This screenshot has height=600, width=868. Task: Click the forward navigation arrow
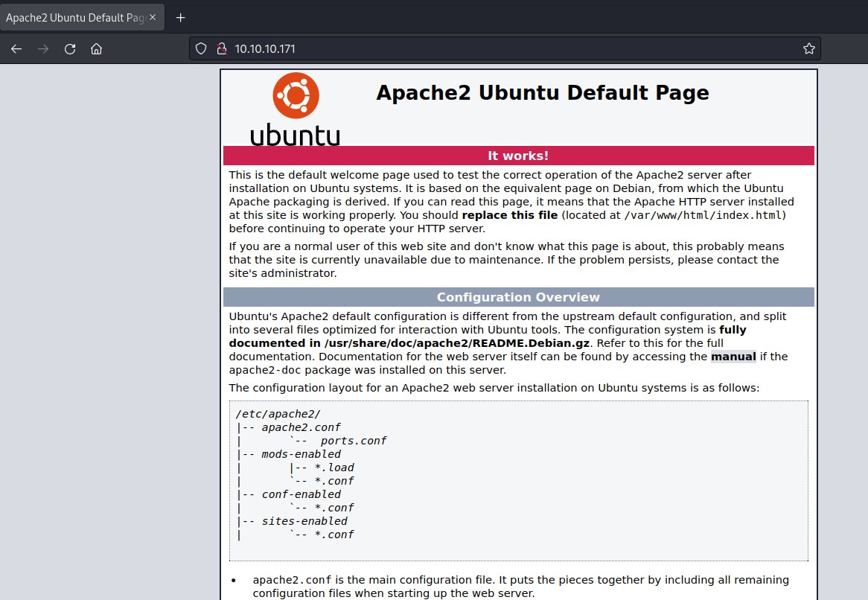[x=43, y=49]
